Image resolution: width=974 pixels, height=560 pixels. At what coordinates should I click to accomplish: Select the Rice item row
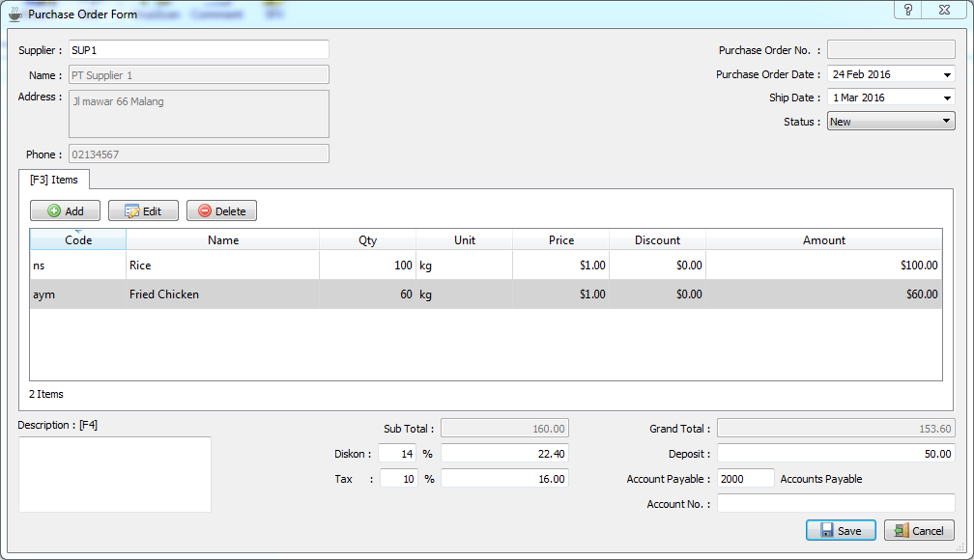click(290, 265)
